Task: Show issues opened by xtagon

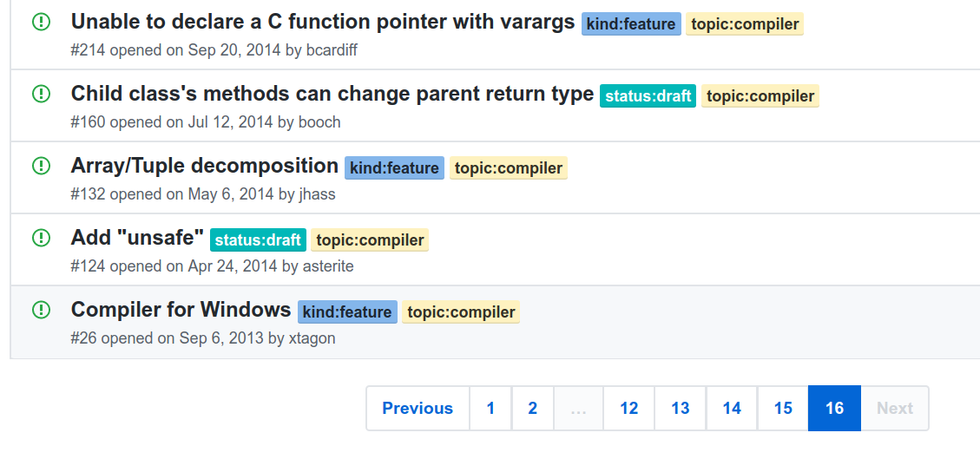Action: [x=311, y=338]
